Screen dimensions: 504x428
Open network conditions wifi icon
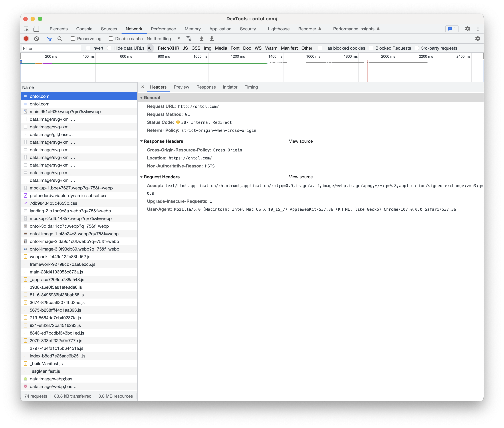pos(188,39)
